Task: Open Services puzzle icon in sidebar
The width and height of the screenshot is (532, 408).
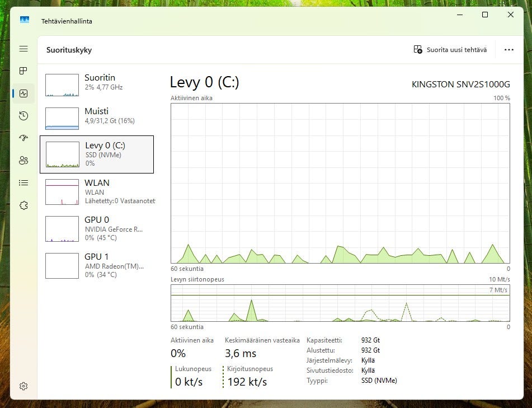Action: click(23, 205)
